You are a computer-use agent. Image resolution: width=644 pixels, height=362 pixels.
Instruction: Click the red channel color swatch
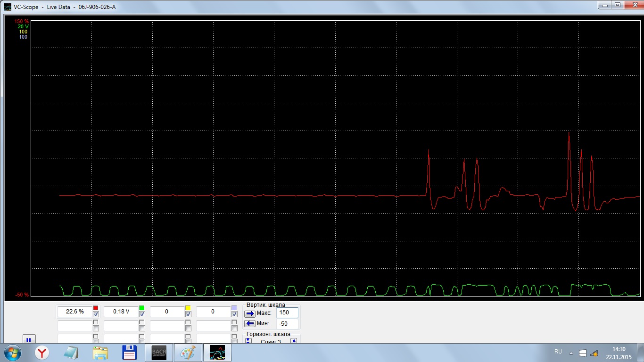point(96,308)
